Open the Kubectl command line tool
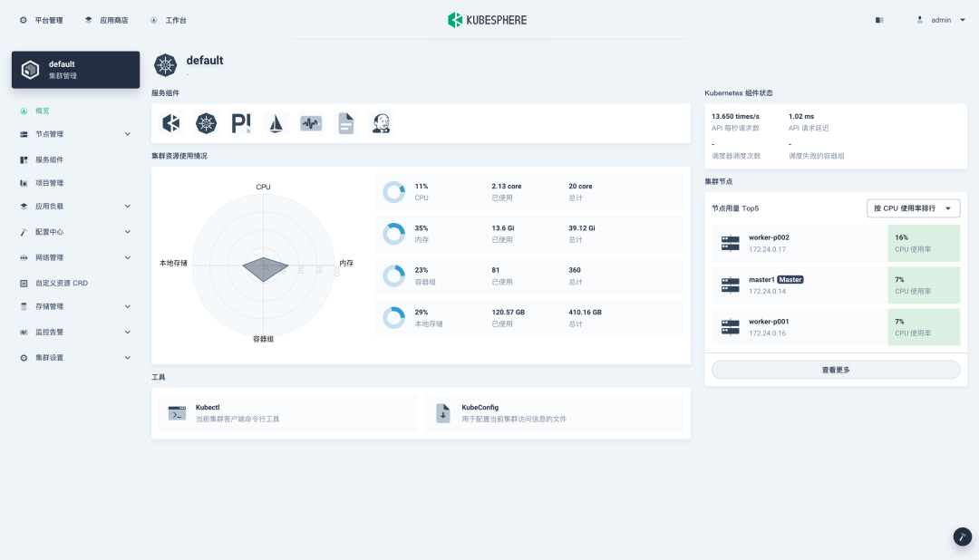Screen dimensions: 979x560 coord(288,412)
